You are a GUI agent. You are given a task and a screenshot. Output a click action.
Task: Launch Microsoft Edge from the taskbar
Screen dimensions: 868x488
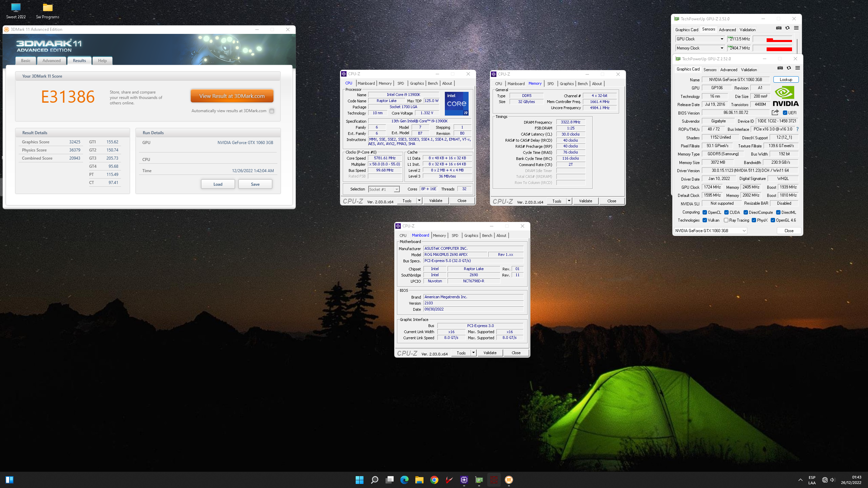click(x=405, y=480)
